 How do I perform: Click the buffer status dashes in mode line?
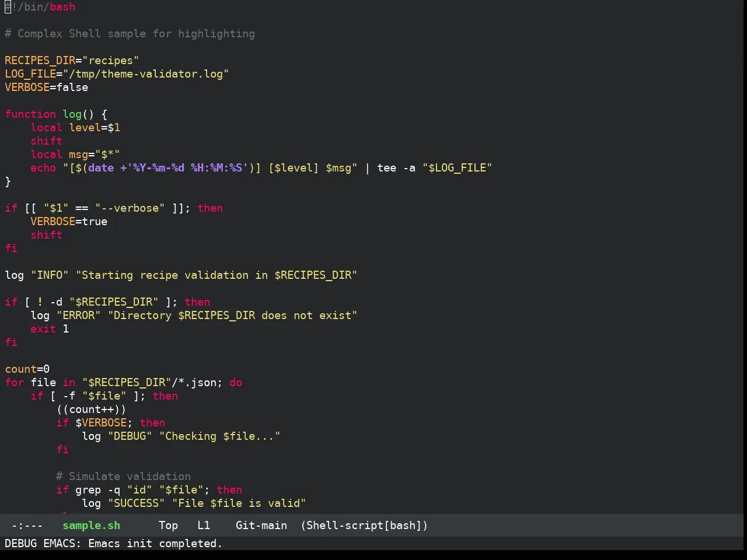click(27, 526)
